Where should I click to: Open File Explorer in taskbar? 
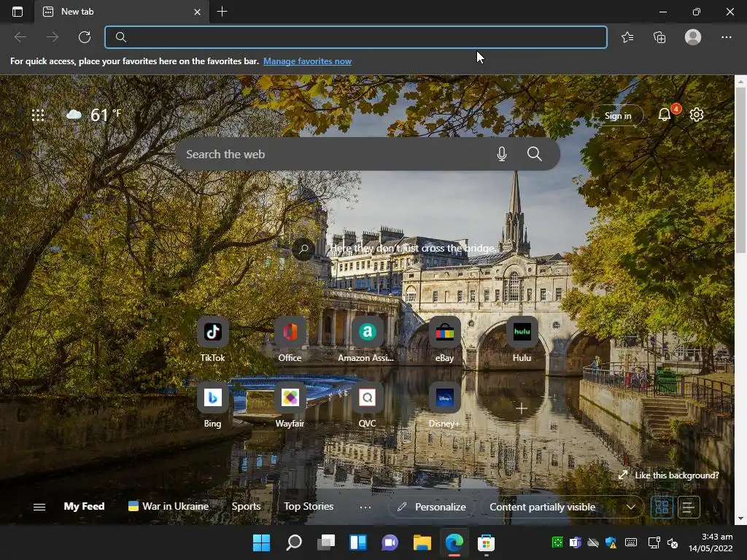[422, 542]
